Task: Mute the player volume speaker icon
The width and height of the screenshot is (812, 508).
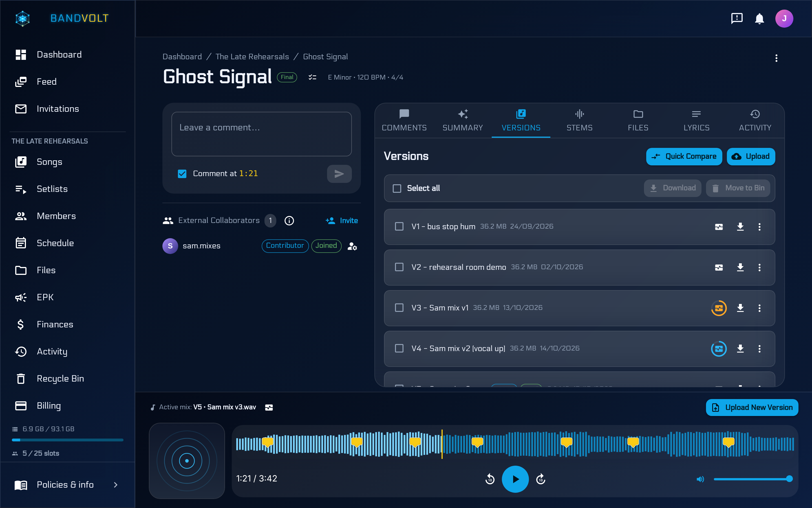Action: click(x=700, y=479)
